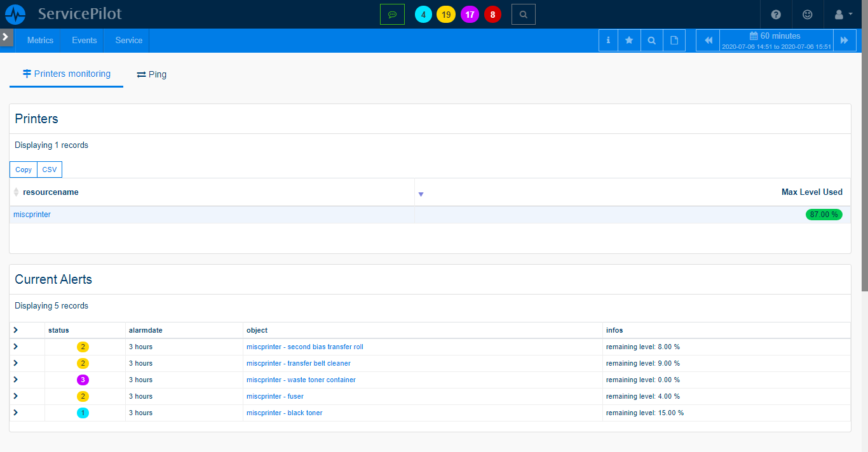Expand the waste toner container alert row

coord(15,380)
